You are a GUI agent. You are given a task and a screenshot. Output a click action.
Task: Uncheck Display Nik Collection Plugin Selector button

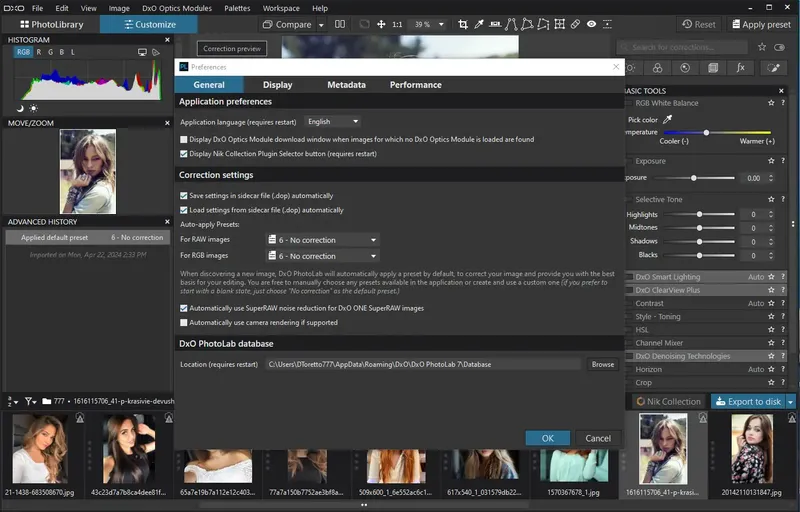tap(184, 153)
